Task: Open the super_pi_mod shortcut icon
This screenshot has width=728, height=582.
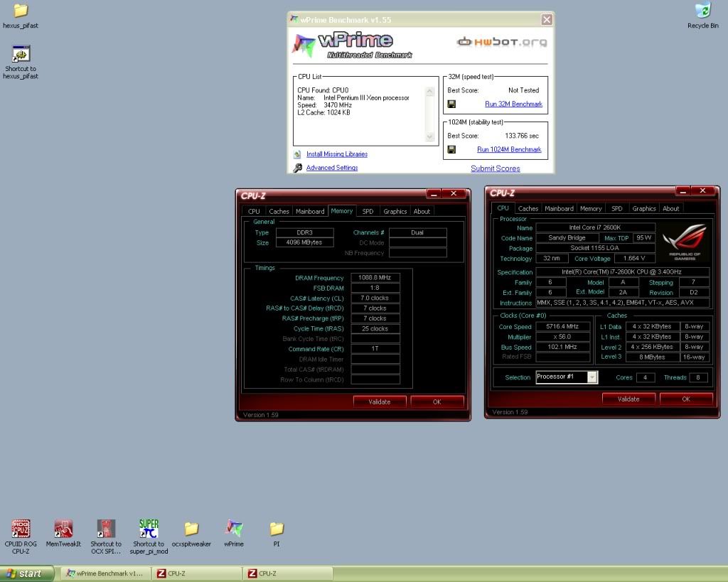Action: (x=149, y=529)
